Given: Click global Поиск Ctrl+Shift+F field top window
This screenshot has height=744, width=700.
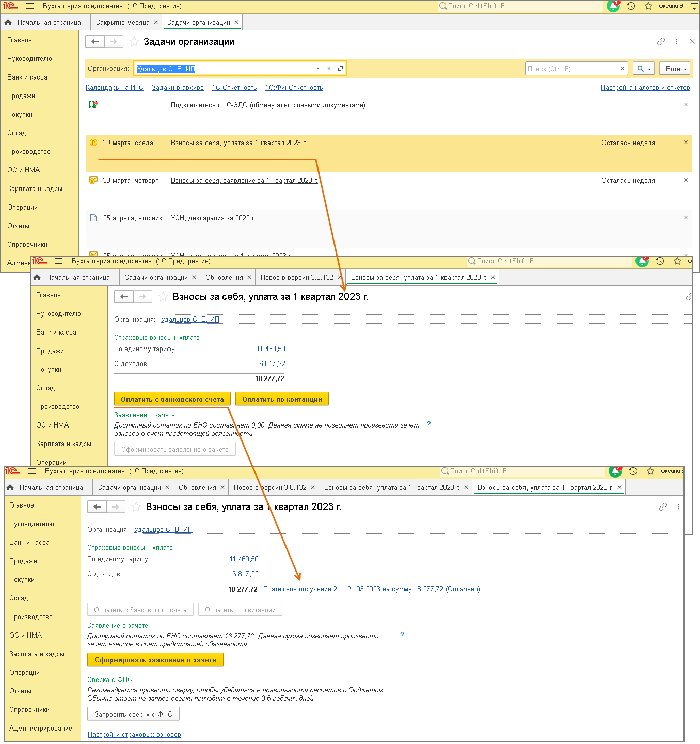Looking at the screenshot, I should 520,6.
